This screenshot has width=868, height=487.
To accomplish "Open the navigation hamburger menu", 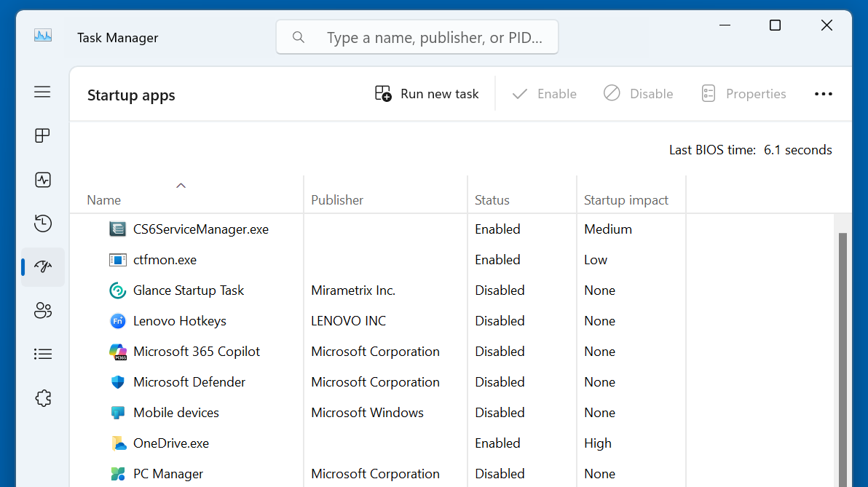I will pos(42,92).
